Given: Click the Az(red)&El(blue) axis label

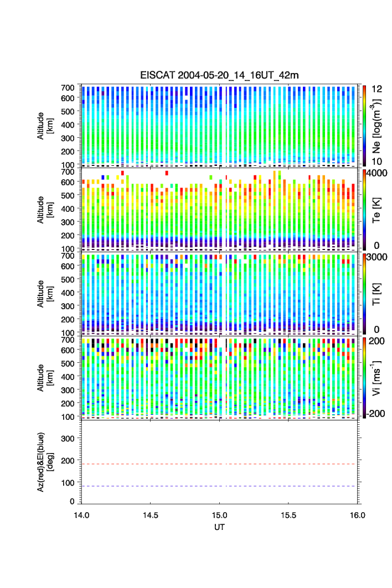Looking at the screenshot, I should pyautogui.click(x=44, y=462).
